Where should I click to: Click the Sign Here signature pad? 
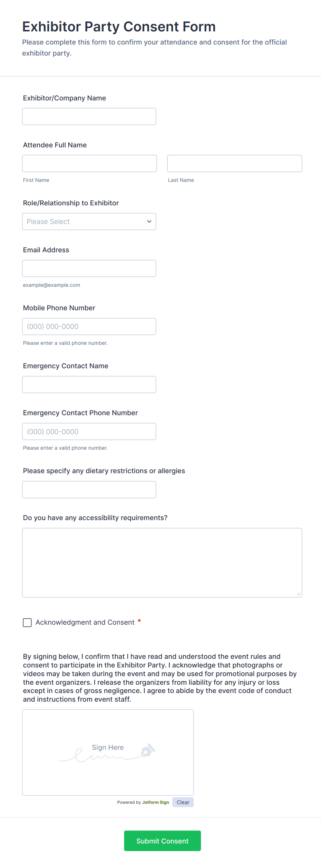tap(108, 752)
